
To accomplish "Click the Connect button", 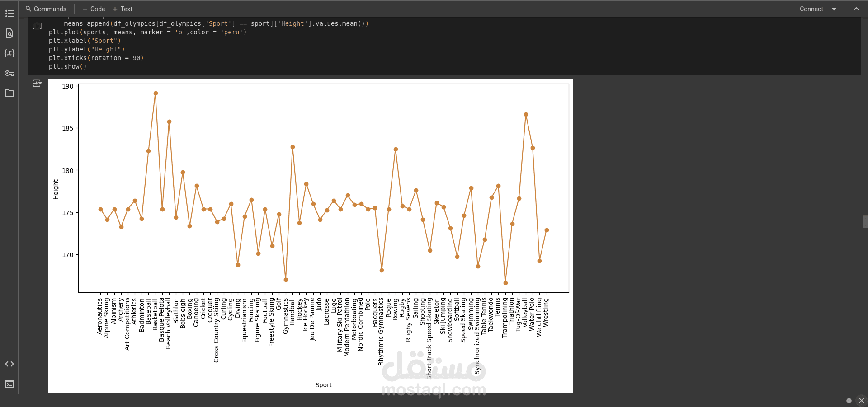I will coord(811,9).
